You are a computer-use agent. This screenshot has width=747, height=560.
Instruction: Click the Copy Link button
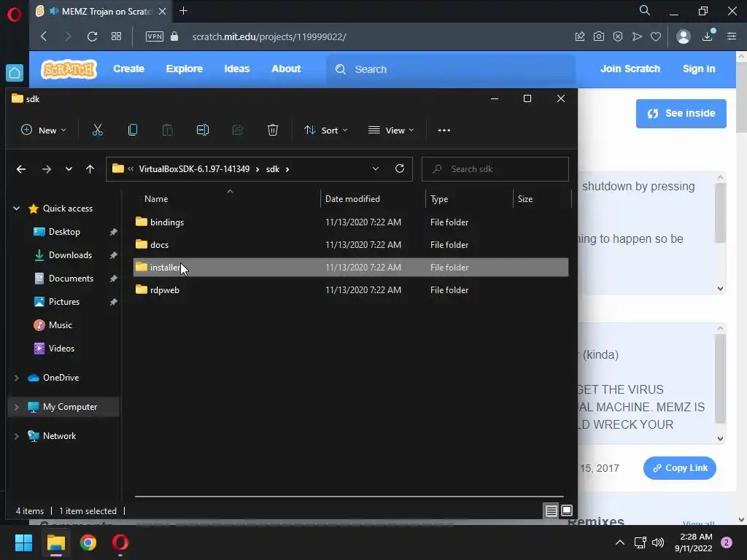[679, 468]
